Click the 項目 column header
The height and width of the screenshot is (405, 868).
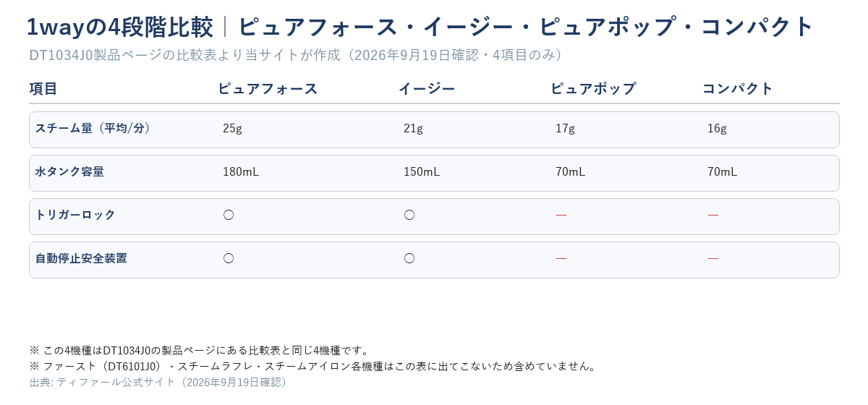coord(43,88)
